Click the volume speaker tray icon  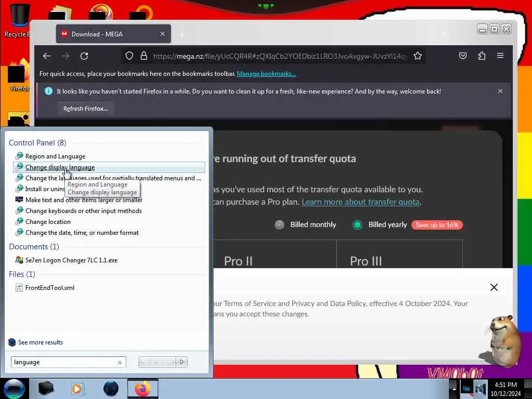pyautogui.click(x=480, y=389)
